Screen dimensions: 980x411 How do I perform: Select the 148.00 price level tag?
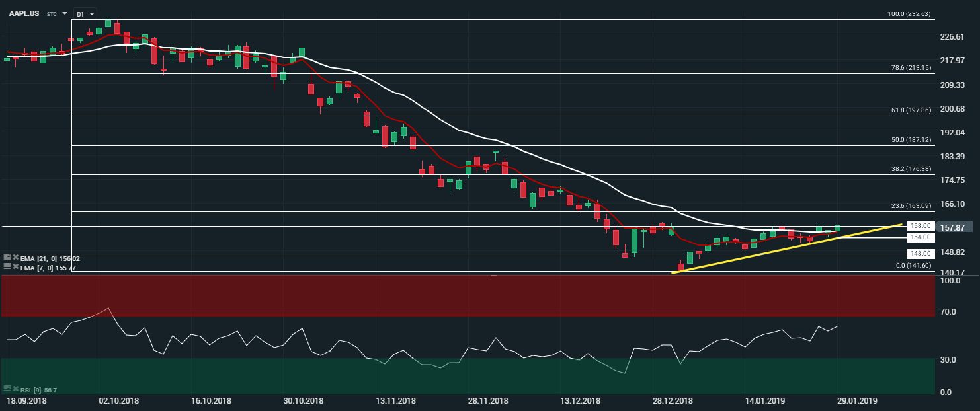point(921,254)
